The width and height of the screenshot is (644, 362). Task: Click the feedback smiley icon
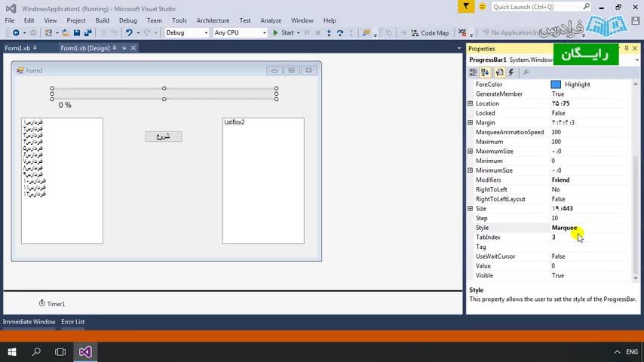click(x=483, y=7)
